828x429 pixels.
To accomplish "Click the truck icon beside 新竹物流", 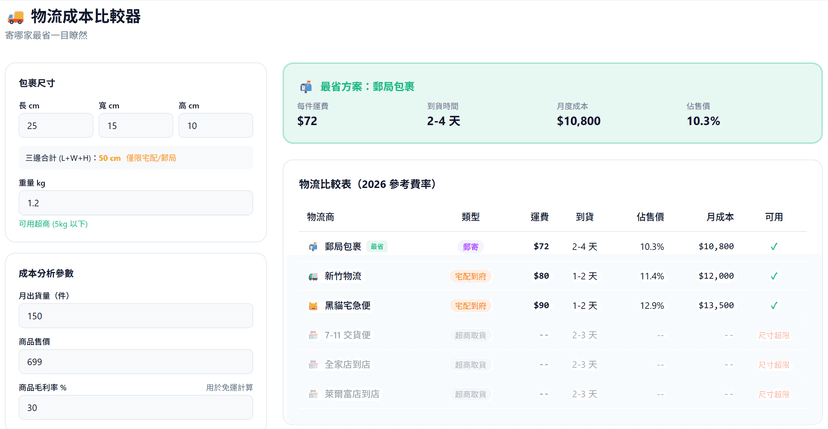I will coord(313,276).
